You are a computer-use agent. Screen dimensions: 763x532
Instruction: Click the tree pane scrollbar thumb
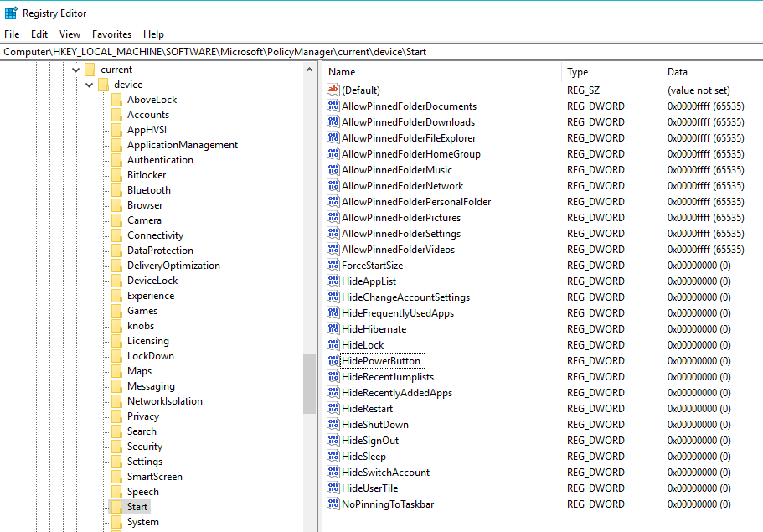pos(310,384)
